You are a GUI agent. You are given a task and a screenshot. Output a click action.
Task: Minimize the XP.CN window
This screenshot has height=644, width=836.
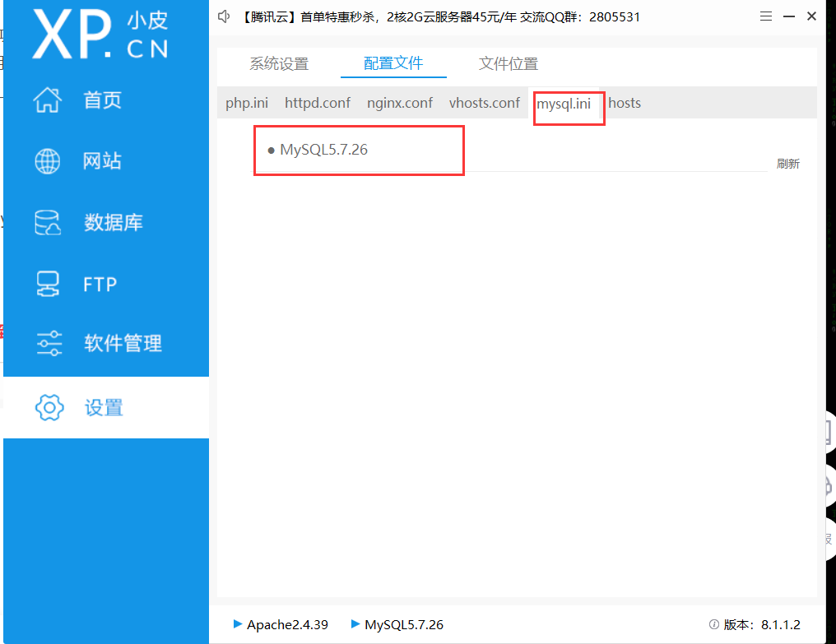pyautogui.click(x=789, y=16)
